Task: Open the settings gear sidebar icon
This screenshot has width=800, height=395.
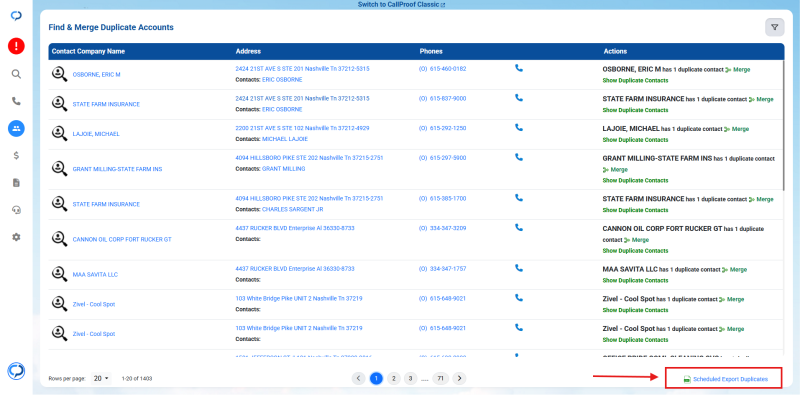Action: 16,237
